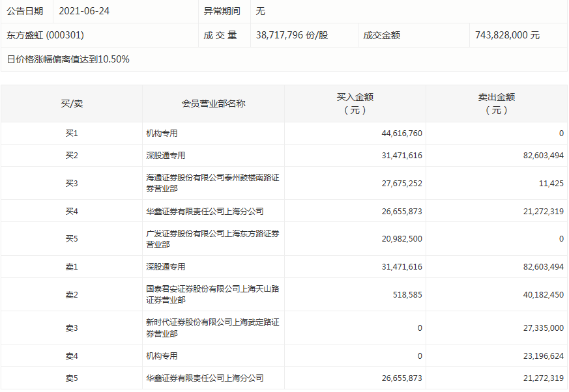Select sell amount 23,196,624

[543, 356]
